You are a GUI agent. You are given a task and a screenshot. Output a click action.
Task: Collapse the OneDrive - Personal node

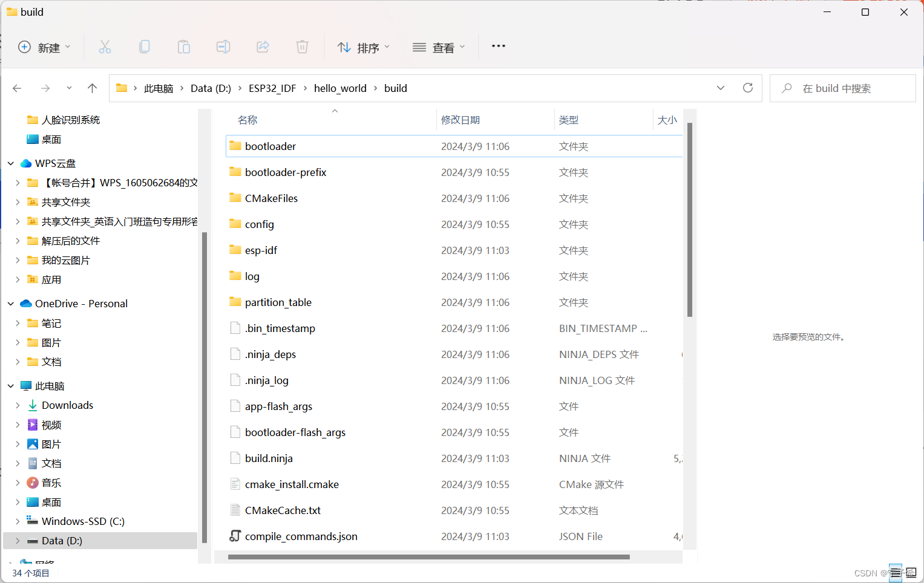pos(11,304)
